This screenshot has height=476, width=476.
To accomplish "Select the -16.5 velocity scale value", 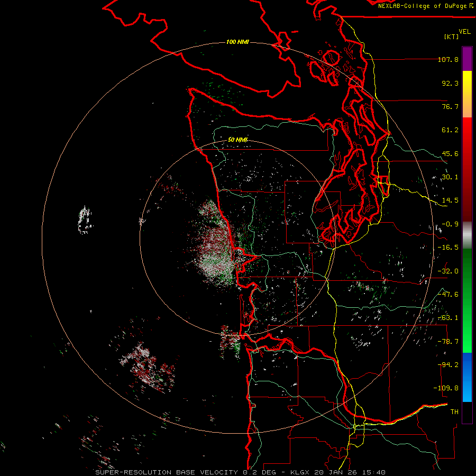I will (448, 248).
